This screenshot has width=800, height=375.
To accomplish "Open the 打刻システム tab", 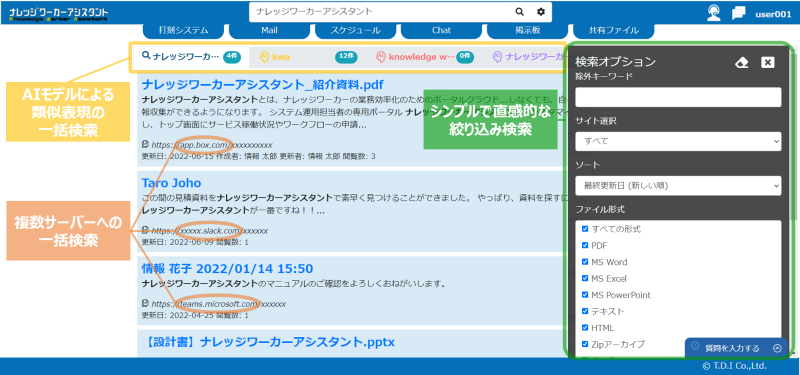I will click(183, 30).
